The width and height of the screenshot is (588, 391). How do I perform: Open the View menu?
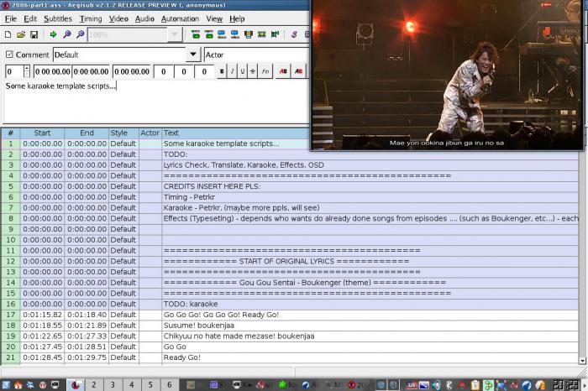(214, 18)
